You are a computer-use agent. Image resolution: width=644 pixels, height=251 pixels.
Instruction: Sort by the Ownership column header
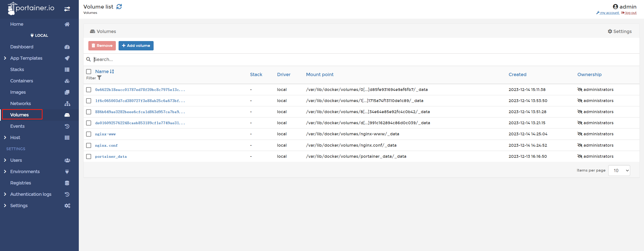[589, 75]
